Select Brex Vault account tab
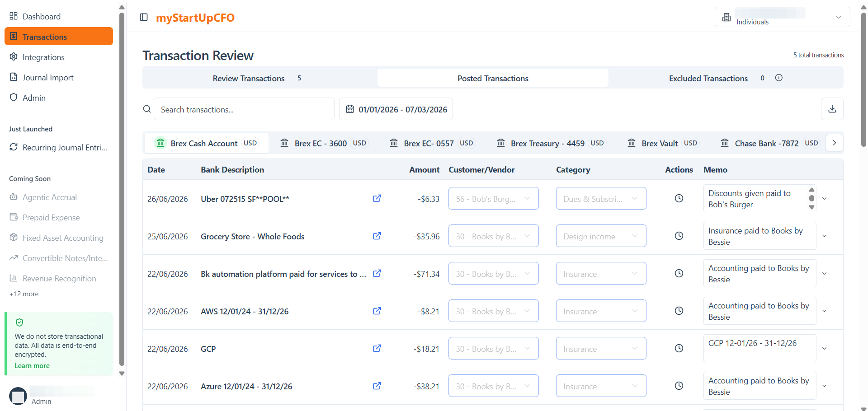Image resolution: width=868 pixels, height=411 pixels. click(x=664, y=143)
